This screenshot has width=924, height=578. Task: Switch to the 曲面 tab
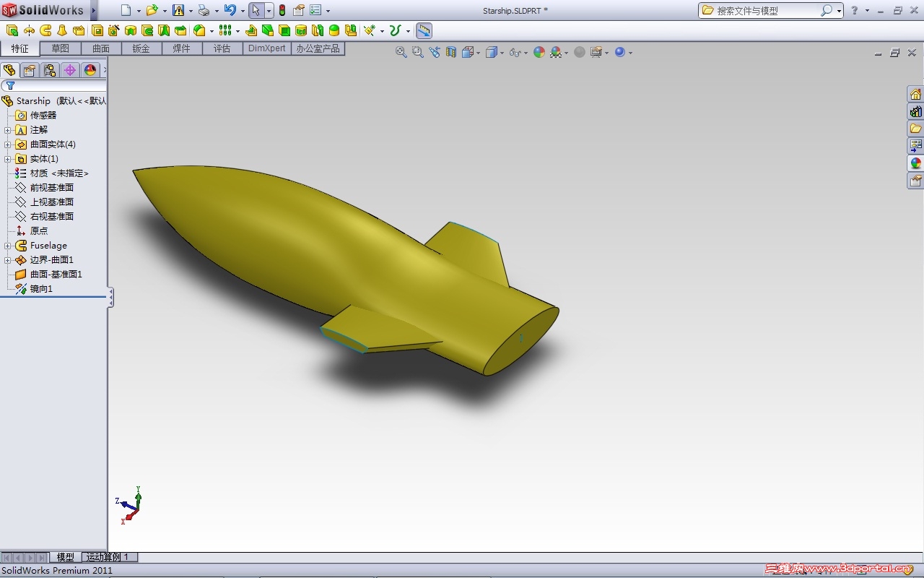coord(101,48)
